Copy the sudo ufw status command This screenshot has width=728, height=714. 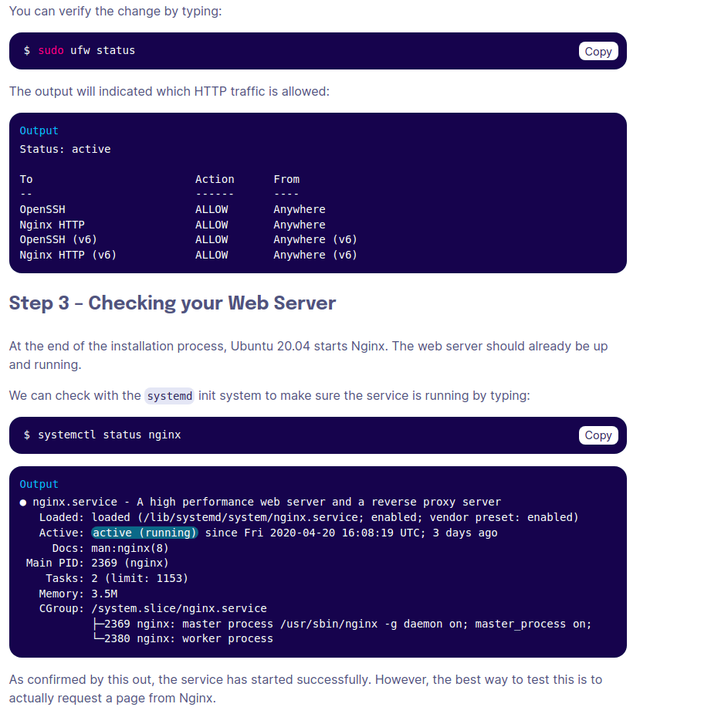[598, 51]
